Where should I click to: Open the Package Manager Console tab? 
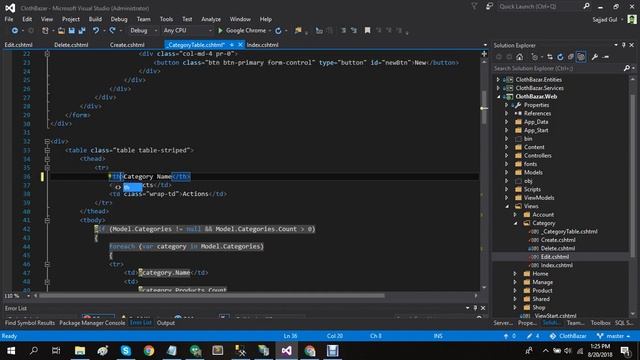92,323
